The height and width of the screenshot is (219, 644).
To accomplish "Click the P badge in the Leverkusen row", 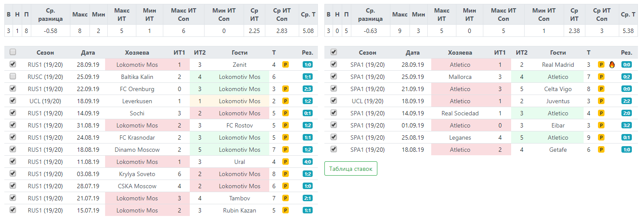I will click(x=285, y=101).
